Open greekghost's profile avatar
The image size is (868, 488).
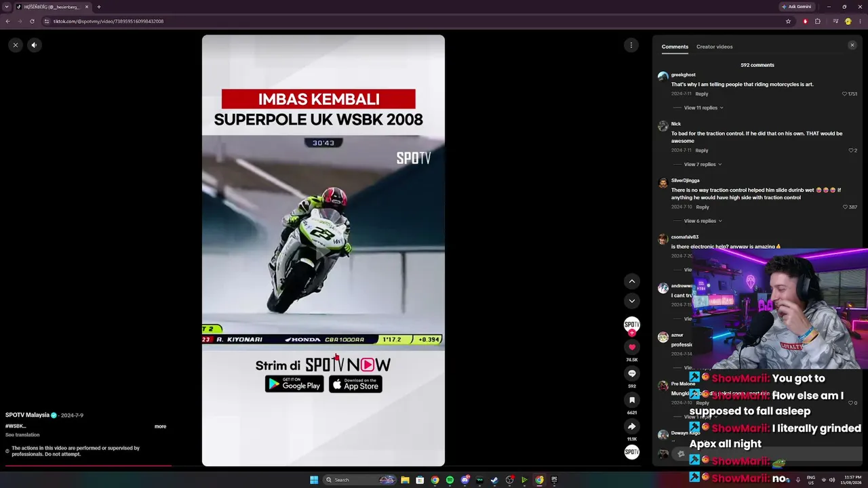[663, 77]
